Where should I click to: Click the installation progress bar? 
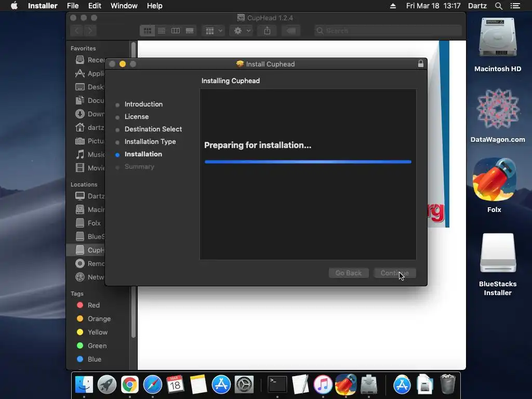[x=308, y=162]
